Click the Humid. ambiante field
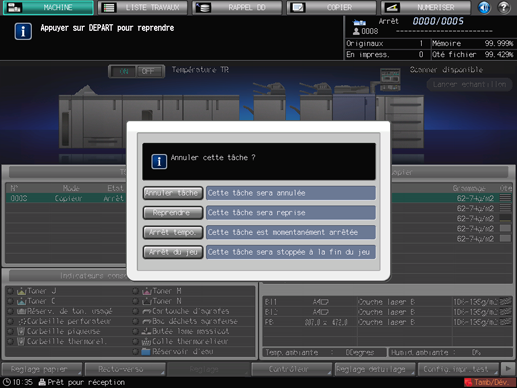Viewport: 517px width, 388px height. 451,352
